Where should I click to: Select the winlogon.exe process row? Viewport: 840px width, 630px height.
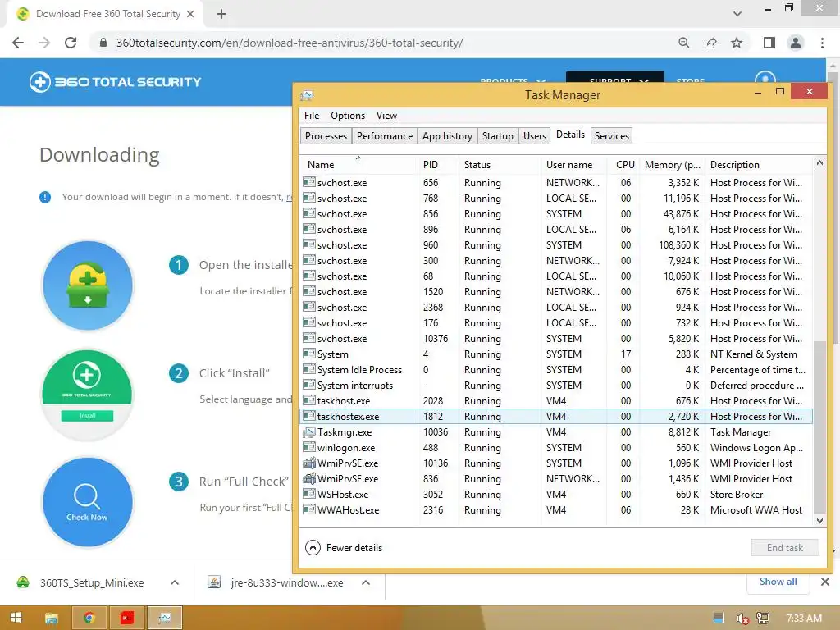point(556,447)
